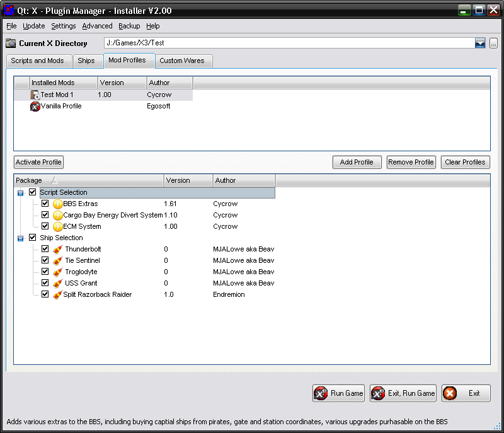This screenshot has height=433, width=504.
Task: Collapse the Ship Selection tree node
Action: [x=21, y=238]
